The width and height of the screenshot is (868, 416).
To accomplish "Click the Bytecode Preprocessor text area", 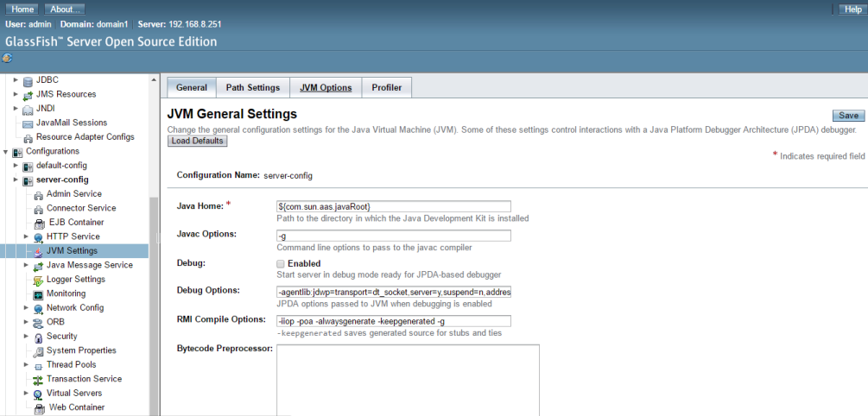I will (408, 380).
